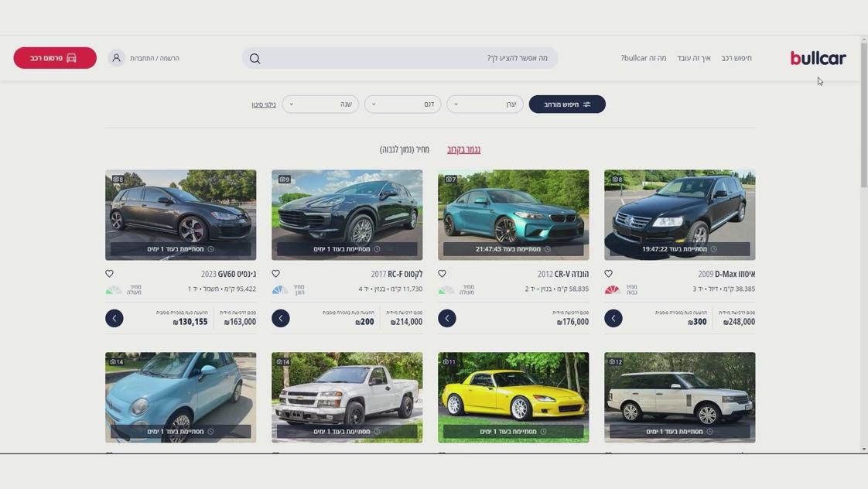This screenshot has height=489, width=868.
Task: Open the white Range Rover photo
Action: coord(680,397)
